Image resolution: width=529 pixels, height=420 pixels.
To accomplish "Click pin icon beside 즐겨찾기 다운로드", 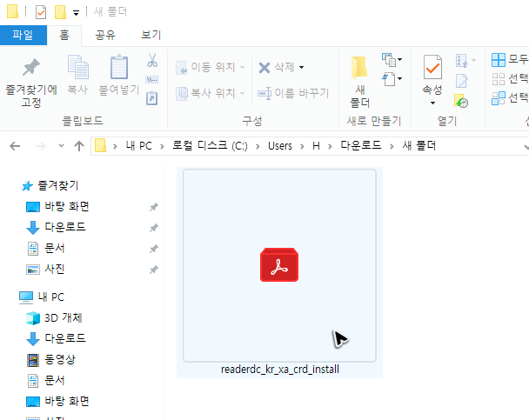I will (x=154, y=228).
